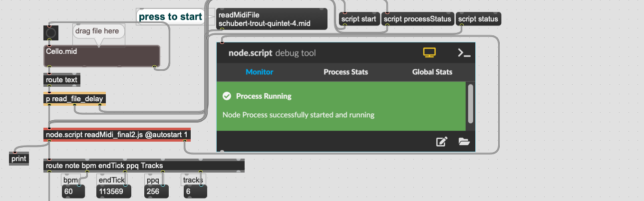Open the monitor display icon in debug tool
Screen dimensions: 644x201
click(x=429, y=52)
